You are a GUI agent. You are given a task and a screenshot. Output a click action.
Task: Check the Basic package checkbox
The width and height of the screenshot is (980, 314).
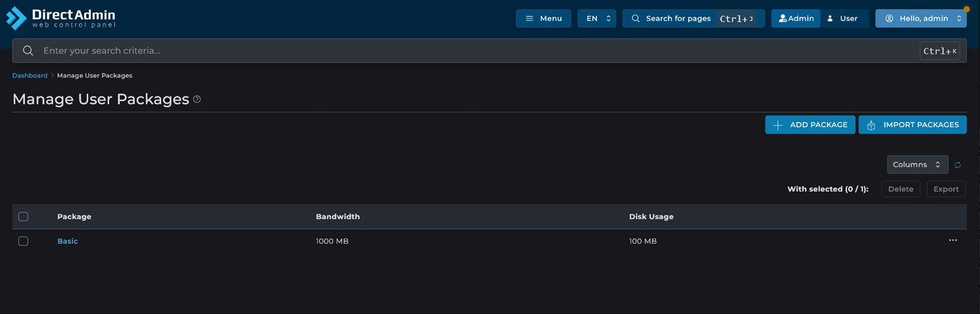click(x=23, y=241)
